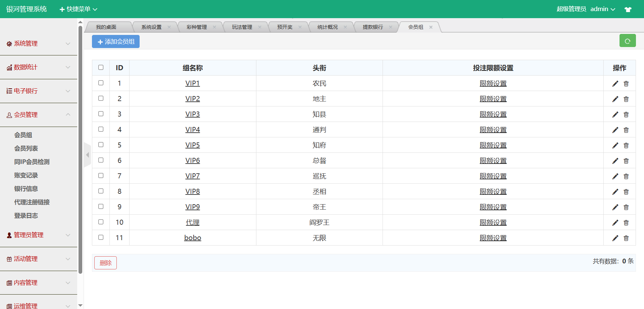Collapse the 会员管理 sidebar section

(39, 115)
